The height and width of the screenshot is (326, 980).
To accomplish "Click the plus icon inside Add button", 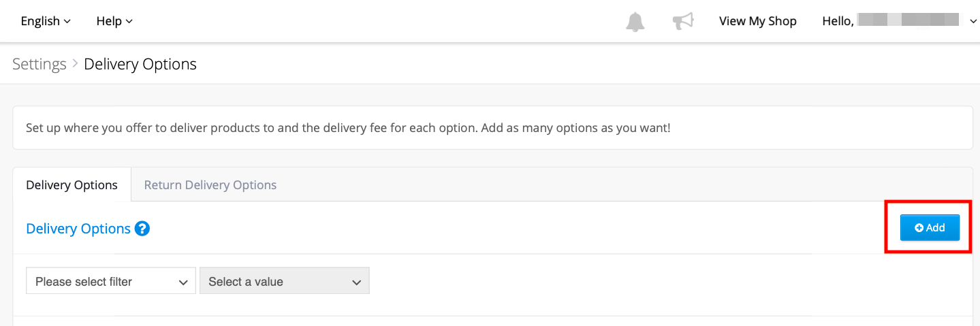I will [919, 228].
